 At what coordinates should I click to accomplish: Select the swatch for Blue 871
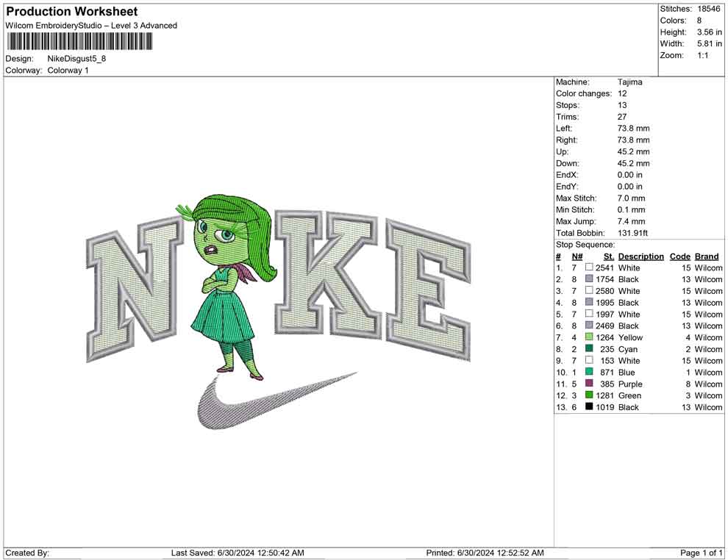[589, 372]
